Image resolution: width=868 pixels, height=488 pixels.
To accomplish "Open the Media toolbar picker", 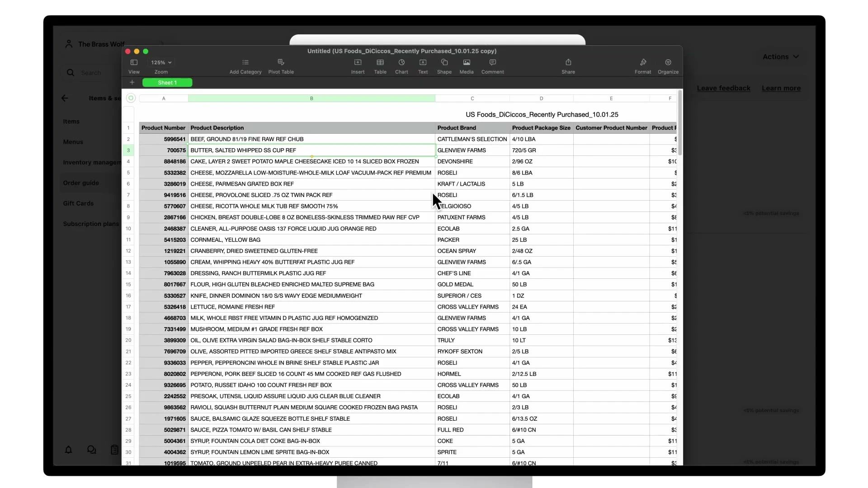I will pyautogui.click(x=467, y=63).
